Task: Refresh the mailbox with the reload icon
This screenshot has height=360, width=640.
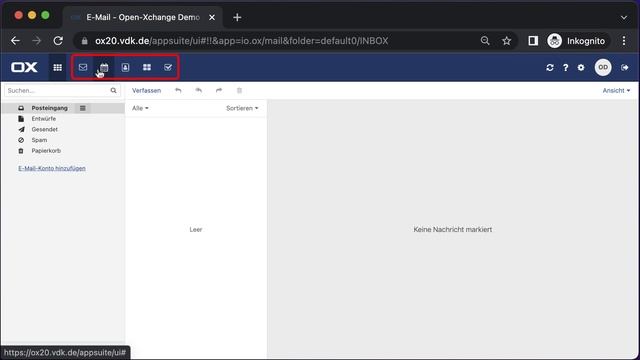Action: (x=550, y=68)
